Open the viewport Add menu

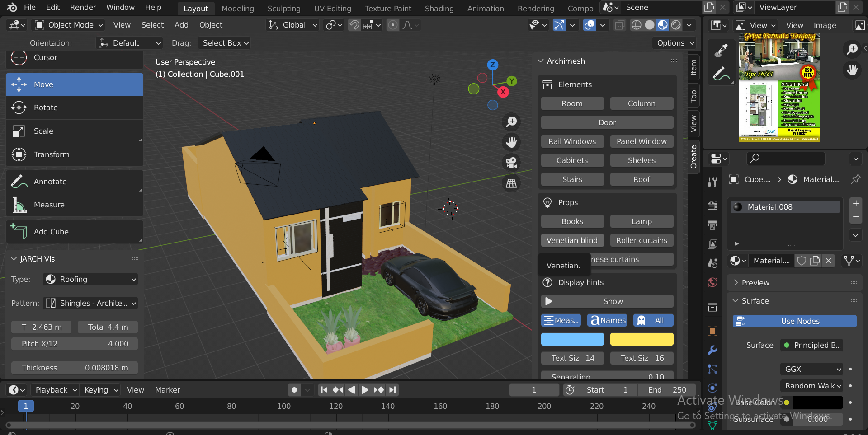[x=181, y=25]
